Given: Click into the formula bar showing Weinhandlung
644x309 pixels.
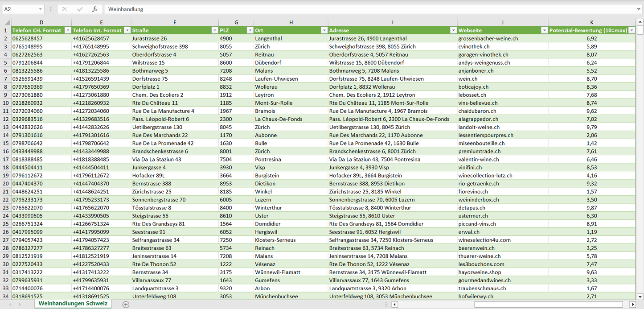Looking at the screenshot, I should click(x=357, y=9).
